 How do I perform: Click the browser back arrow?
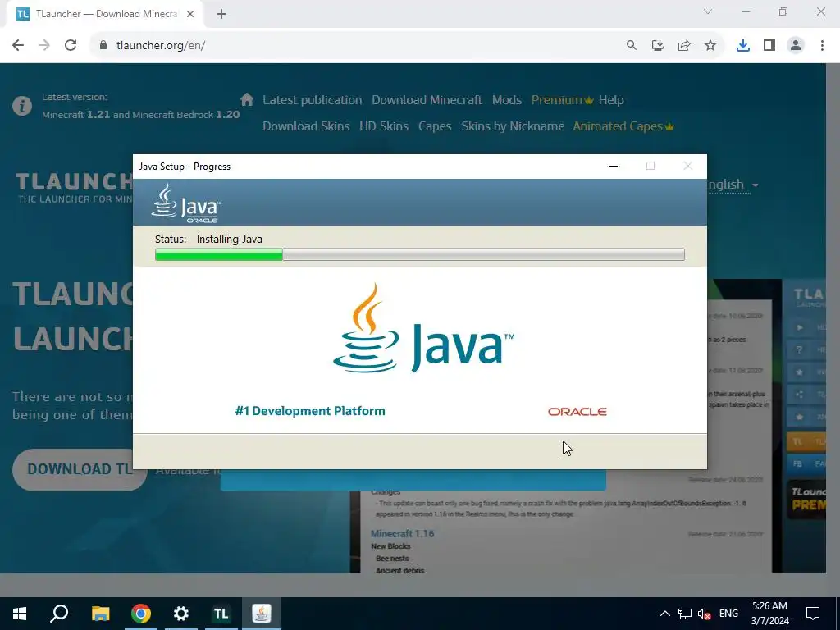coord(18,46)
